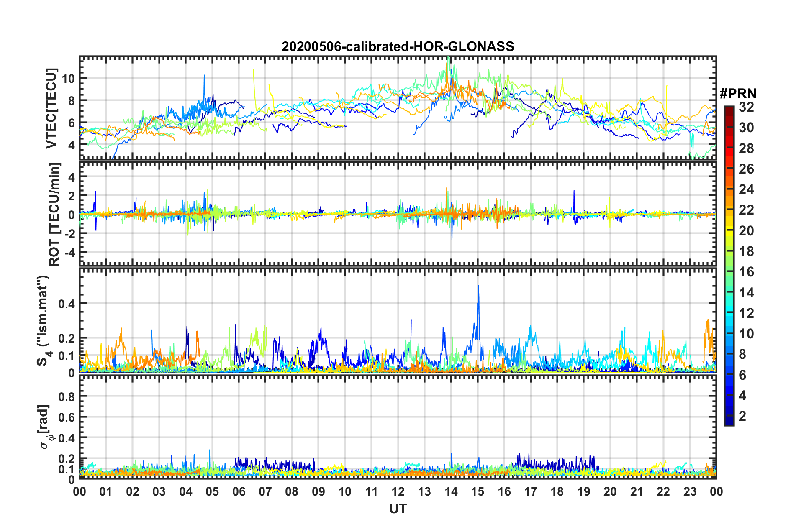Click x-axis tick label 15

pyautogui.click(x=478, y=491)
